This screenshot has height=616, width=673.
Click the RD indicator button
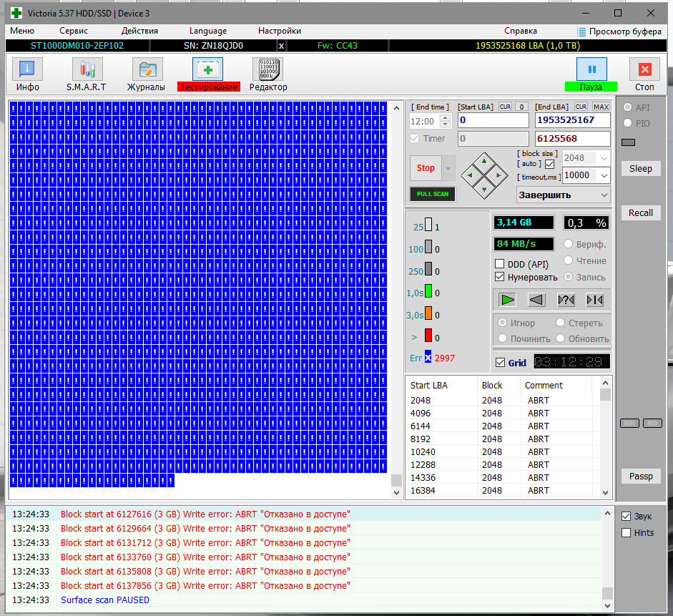(652, 424)
